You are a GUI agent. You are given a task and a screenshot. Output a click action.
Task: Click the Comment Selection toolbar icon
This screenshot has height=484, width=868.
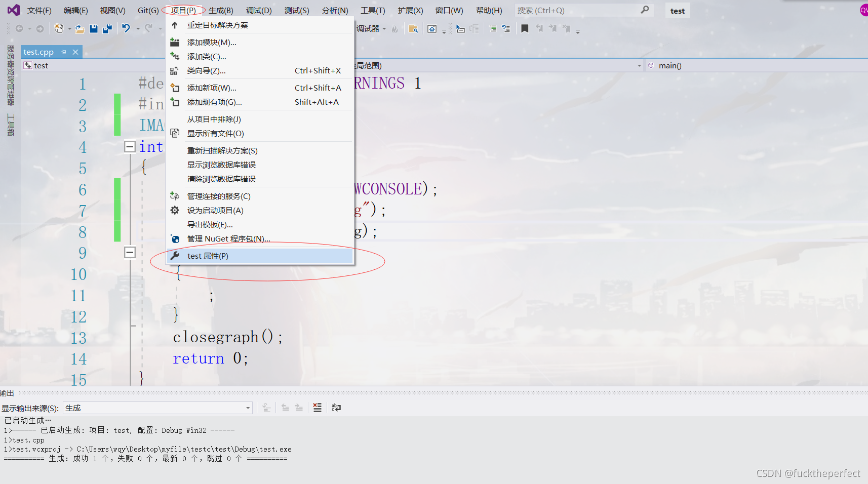[x=493, y=29]
